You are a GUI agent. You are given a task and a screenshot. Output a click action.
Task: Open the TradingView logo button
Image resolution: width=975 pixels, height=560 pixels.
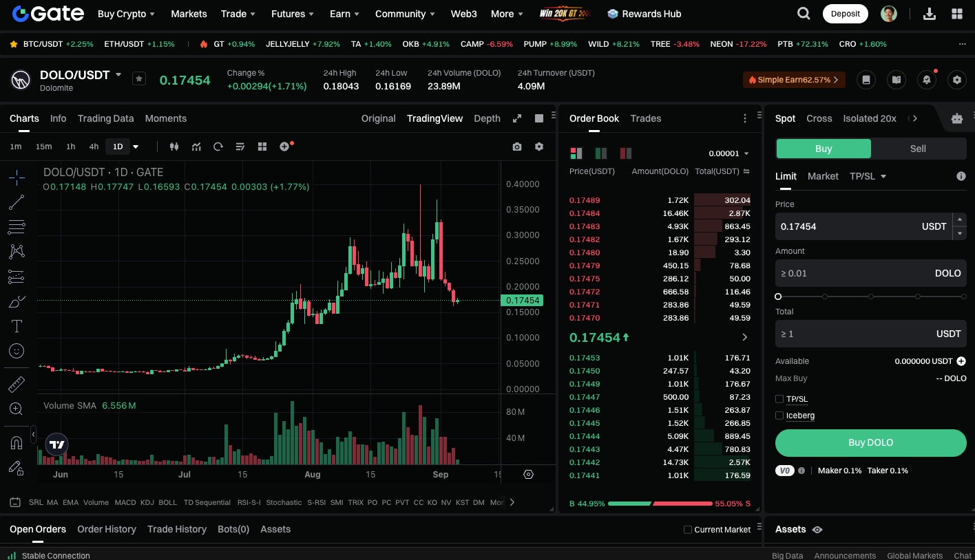(x=57, y=445)
